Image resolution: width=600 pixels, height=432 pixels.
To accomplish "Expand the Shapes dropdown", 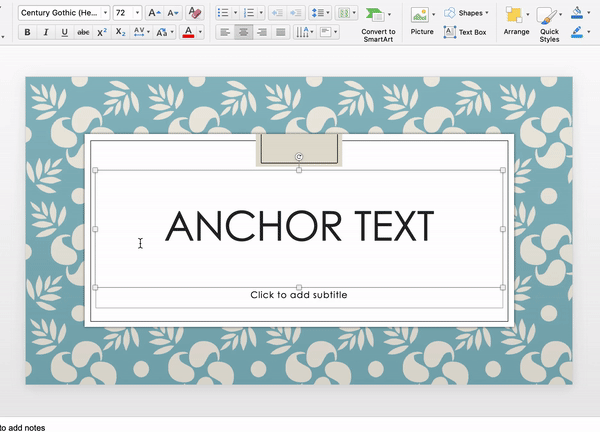I will click(487, 13).
